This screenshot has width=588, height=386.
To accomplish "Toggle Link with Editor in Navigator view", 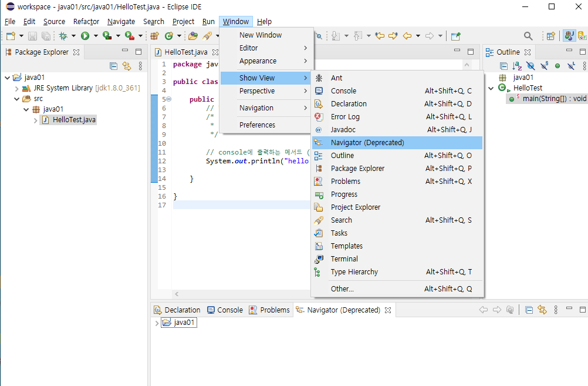I will tap(542, 310).
